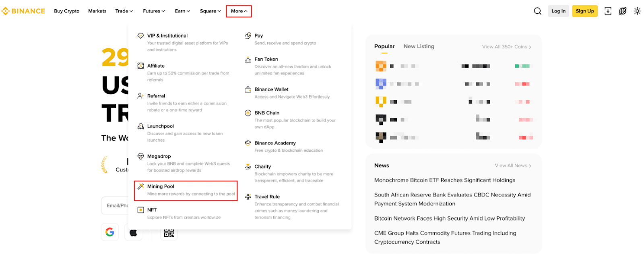Click the Binance logo

tap(23, 11)
